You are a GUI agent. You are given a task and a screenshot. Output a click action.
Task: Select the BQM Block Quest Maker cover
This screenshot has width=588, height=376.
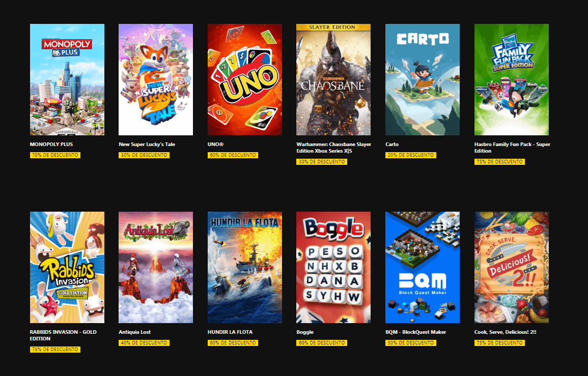click(x=422, y=267)
